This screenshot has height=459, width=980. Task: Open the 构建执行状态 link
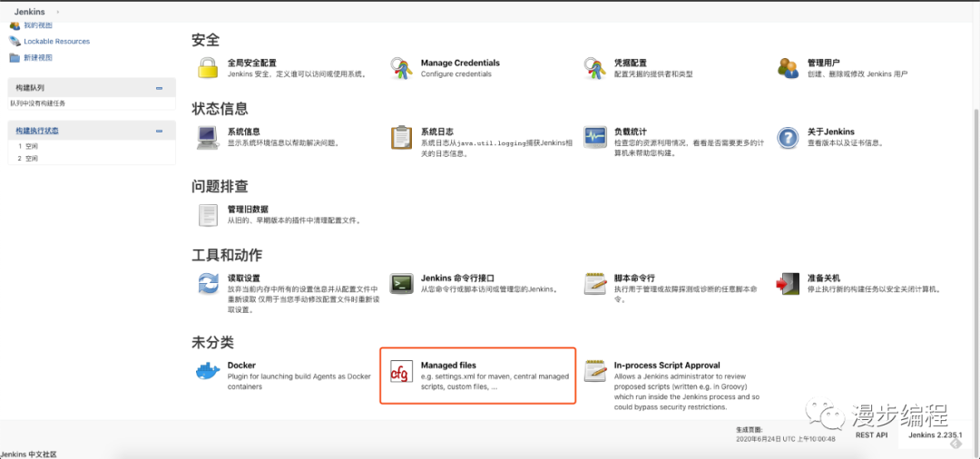(37, 131)
